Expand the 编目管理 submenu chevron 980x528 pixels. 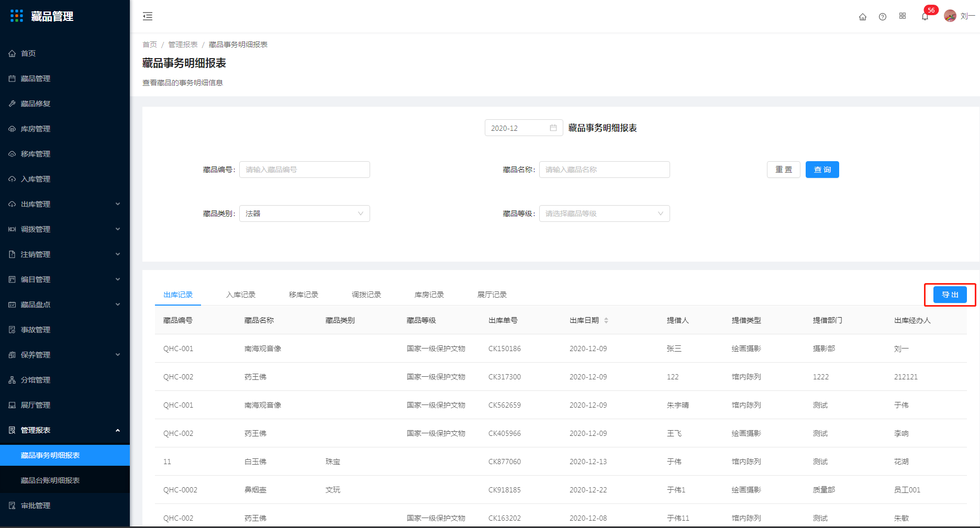[118, 279]
